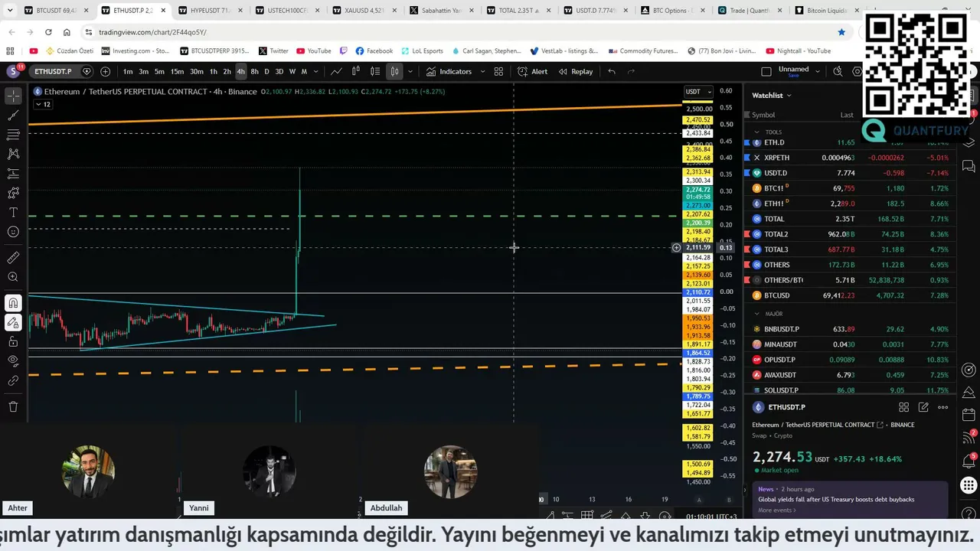The image size is (980, 551).
Task: Open the brush drawing tools
Action: [x=13, y=193]
